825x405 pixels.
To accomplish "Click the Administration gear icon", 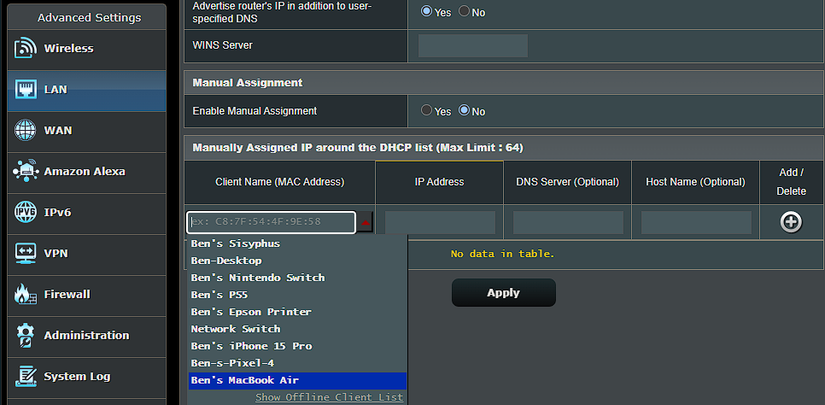I will click(x=25, y=336).
